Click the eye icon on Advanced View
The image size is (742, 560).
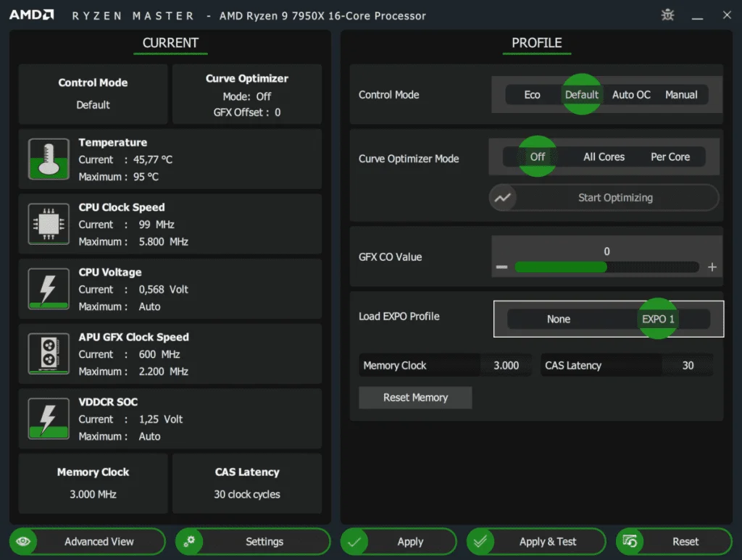23,541
